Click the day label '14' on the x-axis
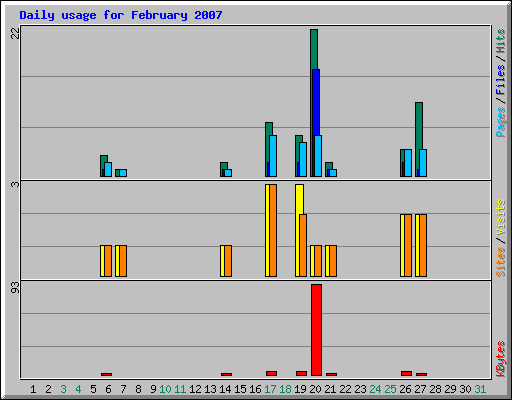The width and height of the screenshot is (512, 400). pos(225,389)
